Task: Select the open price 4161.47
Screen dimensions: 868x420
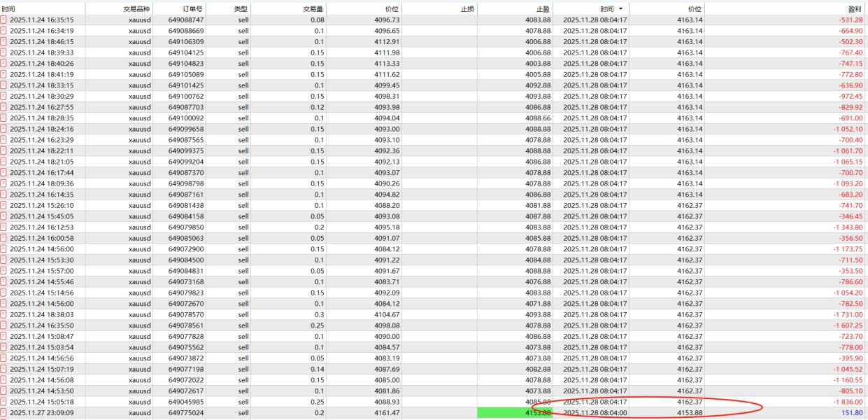Action: pyautogui.click(x=387, y=413)
